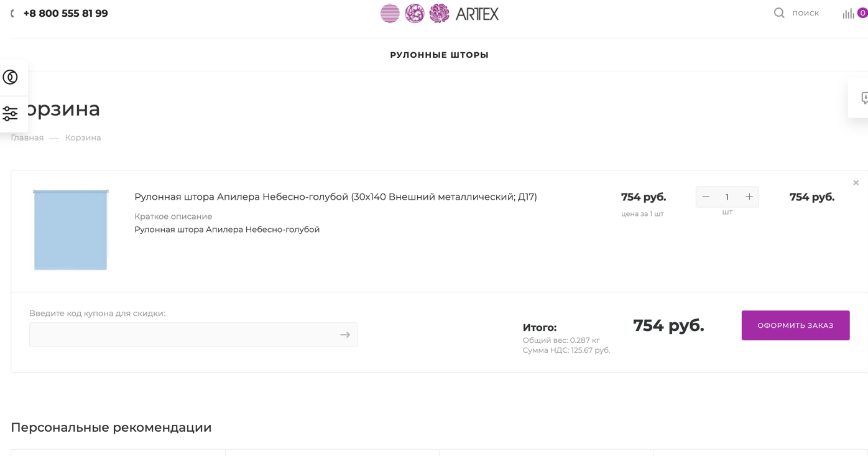
Task: Click the quantity field showing 1
Action: click(x=727, y=197)
